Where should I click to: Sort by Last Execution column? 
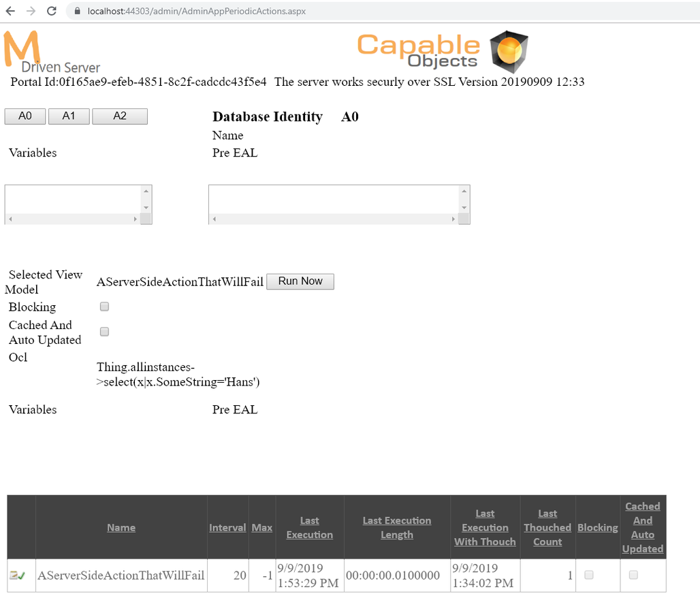(x=309, y=527)
